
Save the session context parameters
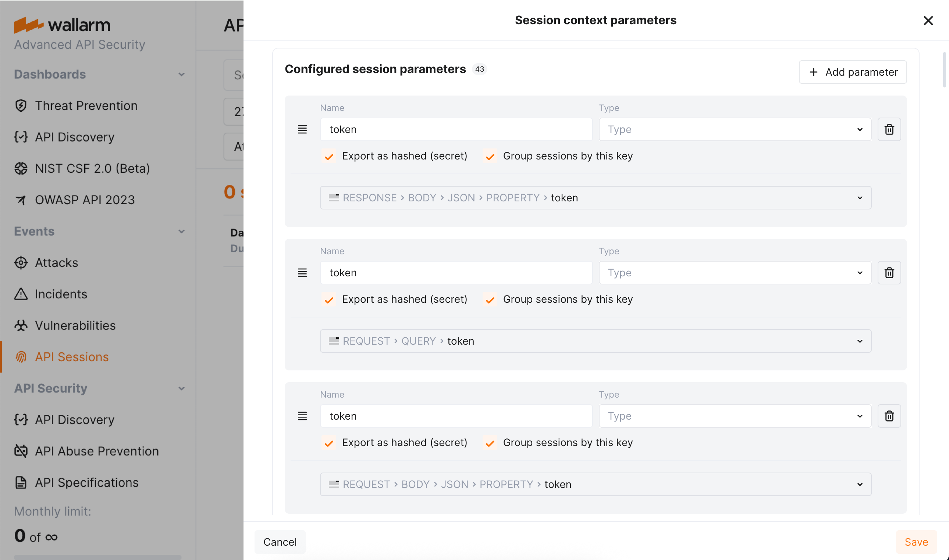tap(916, 542)
